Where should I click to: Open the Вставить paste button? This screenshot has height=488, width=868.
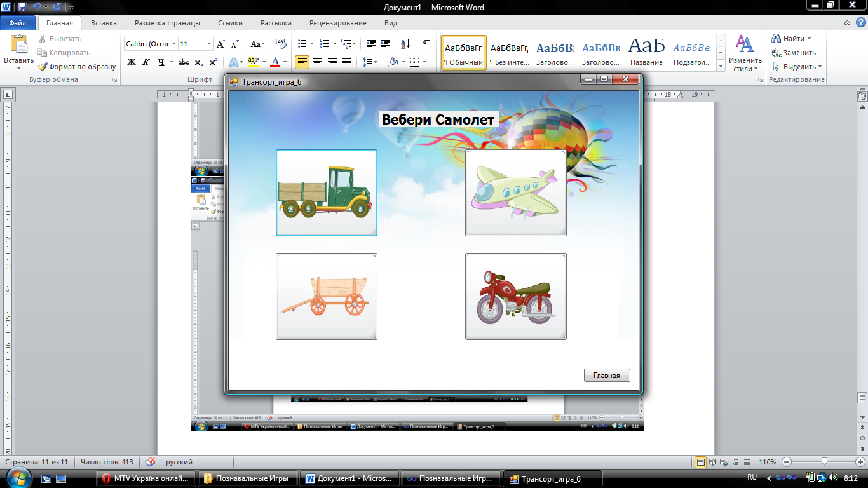(18, 52)
